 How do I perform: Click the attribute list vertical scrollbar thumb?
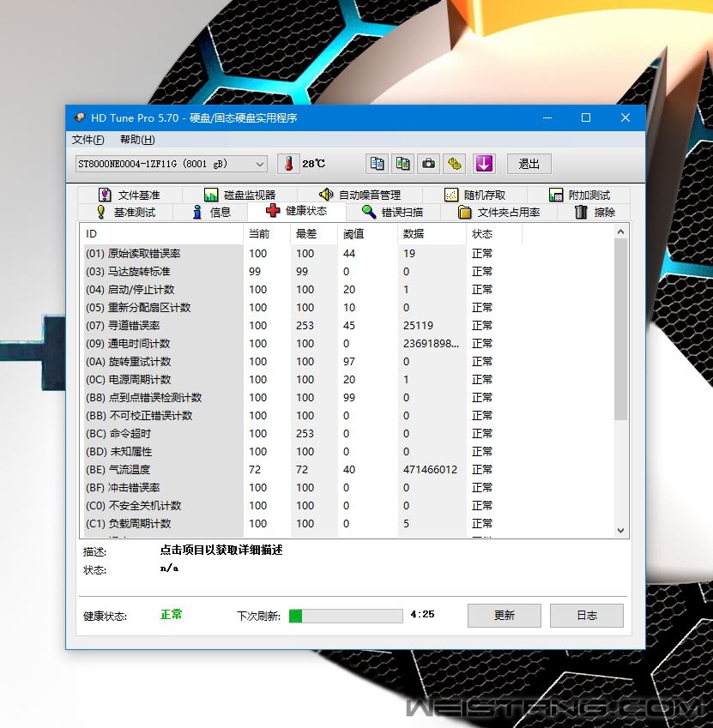pos(620,329)
